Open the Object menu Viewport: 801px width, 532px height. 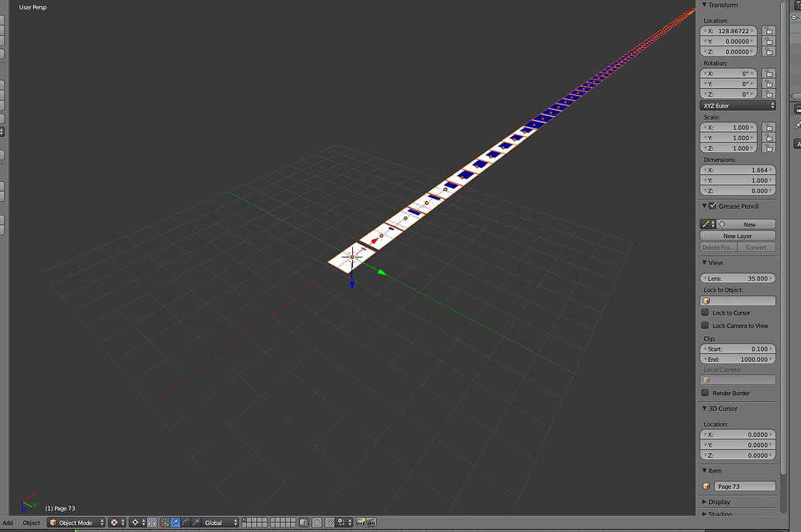pyautogui.click(x=31, y=523)
